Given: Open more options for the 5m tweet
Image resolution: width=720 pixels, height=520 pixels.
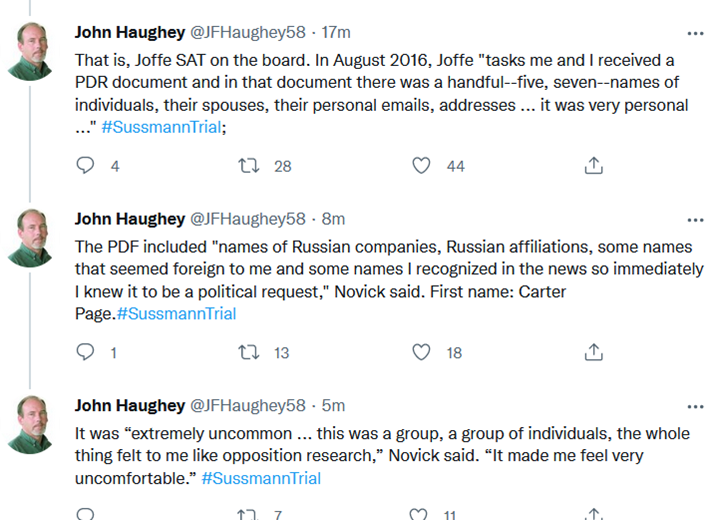Looking at the screenshot, I should 695,407.
